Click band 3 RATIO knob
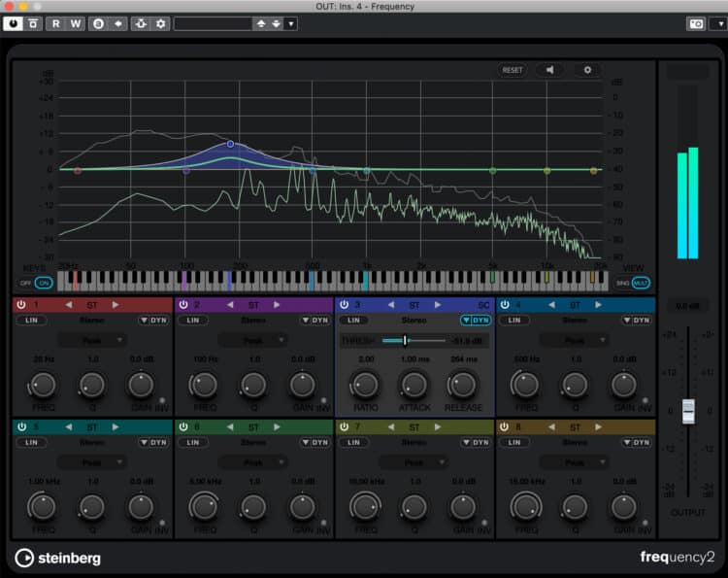 tap(365, 385)
